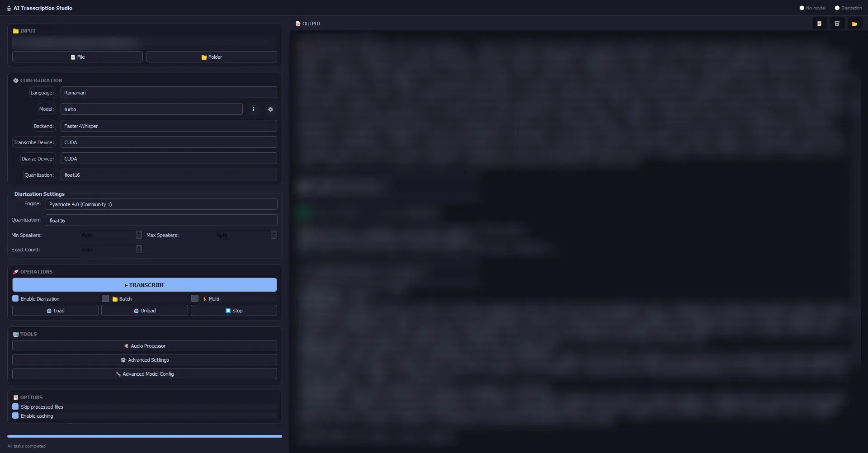Image resolution: width=868 pixels, height=453 pixels.
Task: Open diarization Engine dropdown showing Pyannote 4.0
Action: [x=161, y=204]
